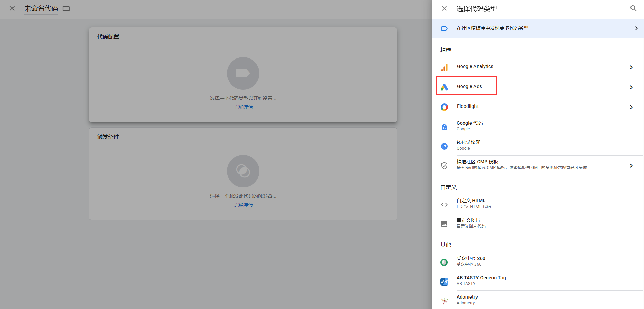Click the 触发条件 card
This screenshot has height=309, width=644.
[243, 174]
